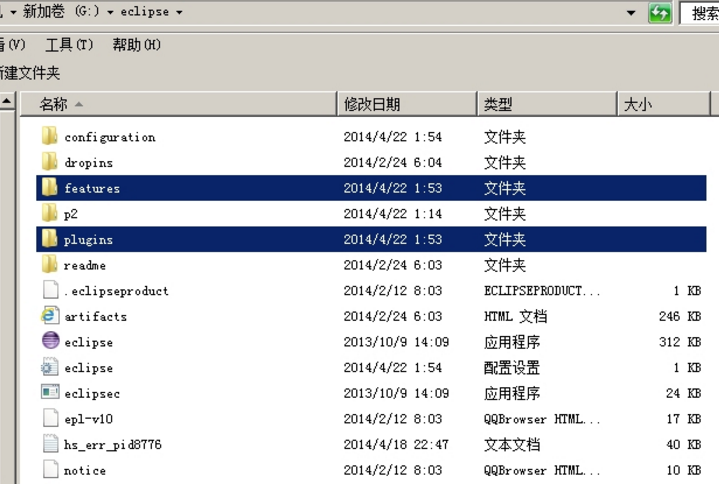Select the artifacts file name

96,317
